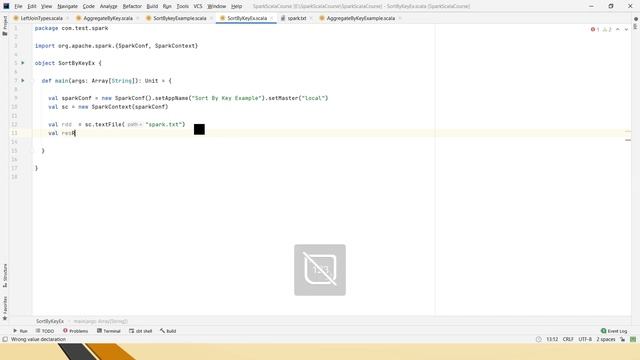
Task: Open the 2 spaces indent selector
Action: click(x=606, y=339)
